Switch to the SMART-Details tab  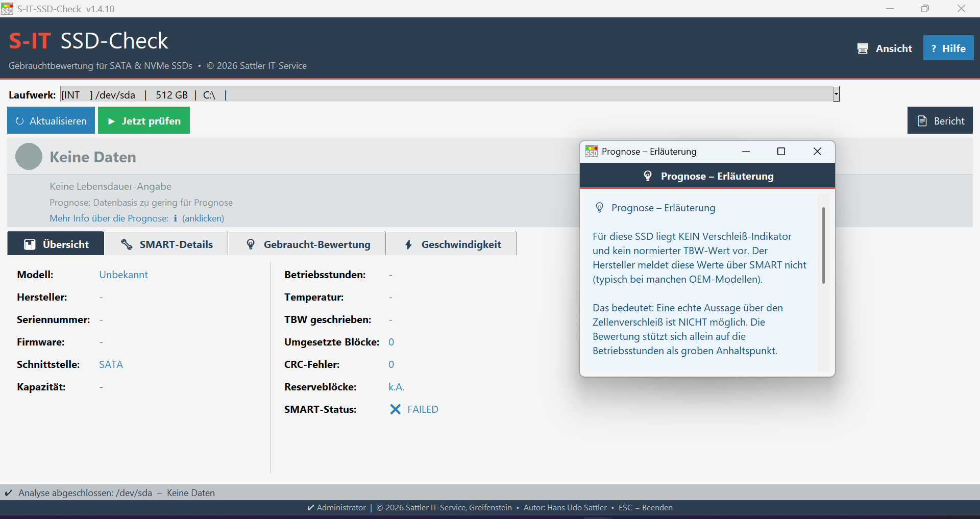(166, 243)
